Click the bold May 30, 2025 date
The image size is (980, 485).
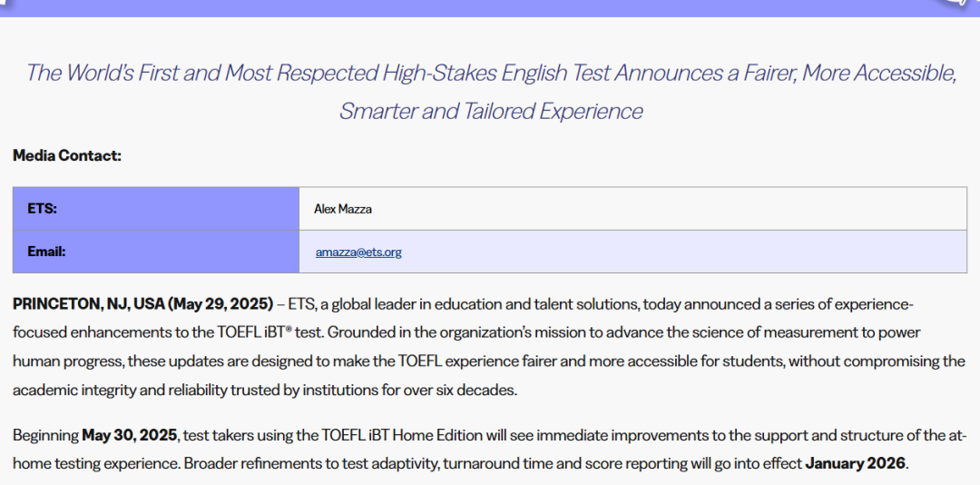(x=130, y=435)
